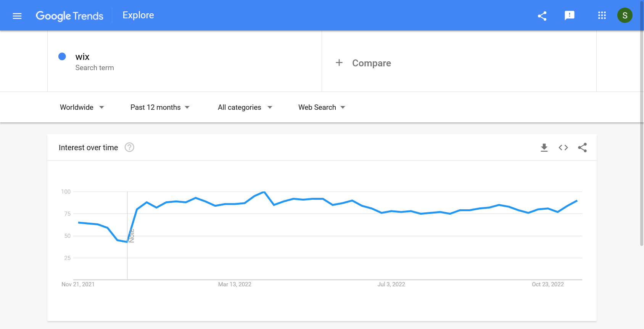Viewport: 644px width, 329px height.
Task: Click the blue wix color dot
Action: (62, 56)
